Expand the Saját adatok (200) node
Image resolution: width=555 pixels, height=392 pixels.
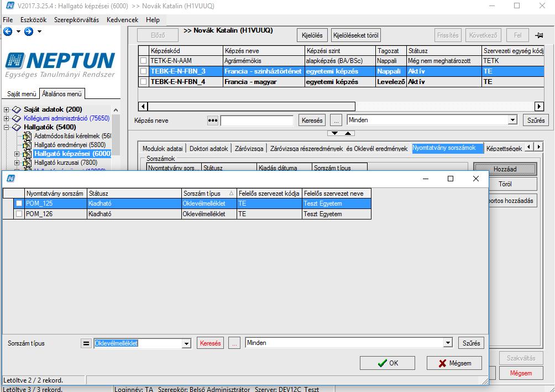pos(7,109)
